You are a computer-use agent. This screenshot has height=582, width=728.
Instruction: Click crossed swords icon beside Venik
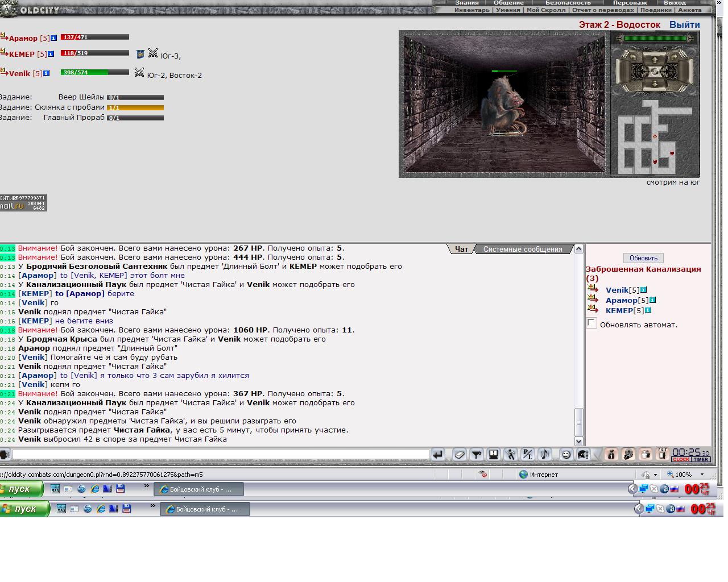[139, 72]
